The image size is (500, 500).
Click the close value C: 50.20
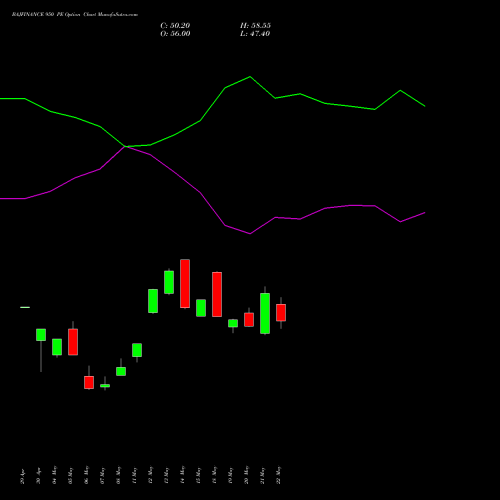(175, 26)
